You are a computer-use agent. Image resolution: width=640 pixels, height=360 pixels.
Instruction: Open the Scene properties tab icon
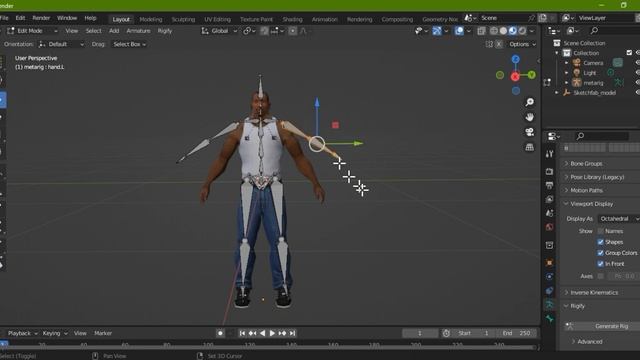[x=549, y=213]
